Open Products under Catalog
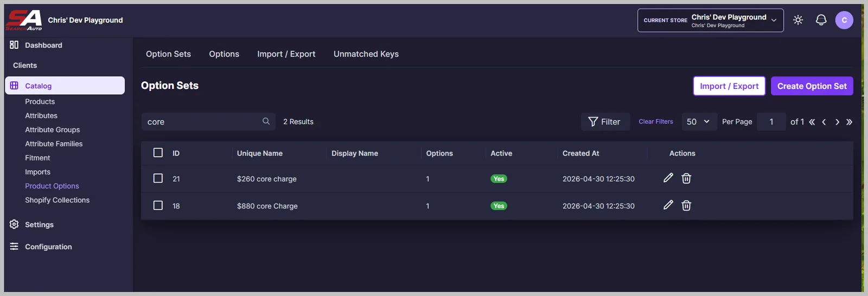868x296 pixels. (x=40, y=101)
